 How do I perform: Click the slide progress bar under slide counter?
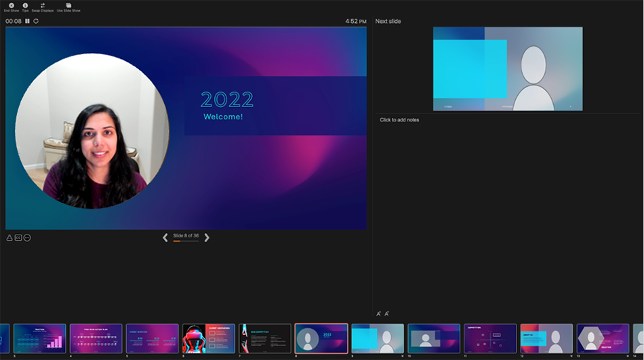[186, 241]
